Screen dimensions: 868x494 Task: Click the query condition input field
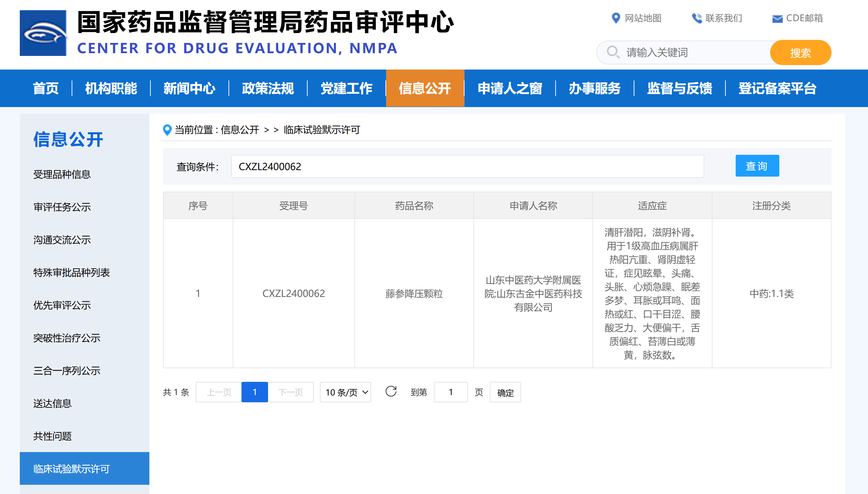[x=467, y=166]
